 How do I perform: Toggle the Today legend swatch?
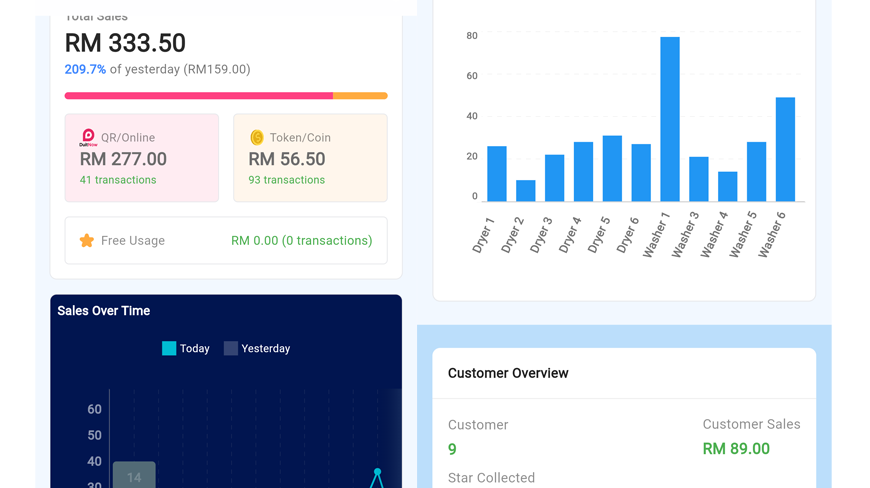coord(169,348)
